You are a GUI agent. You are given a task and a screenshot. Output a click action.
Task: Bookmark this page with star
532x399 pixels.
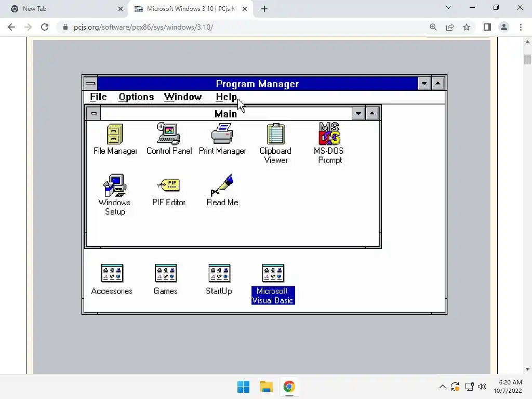click(467, 27)
